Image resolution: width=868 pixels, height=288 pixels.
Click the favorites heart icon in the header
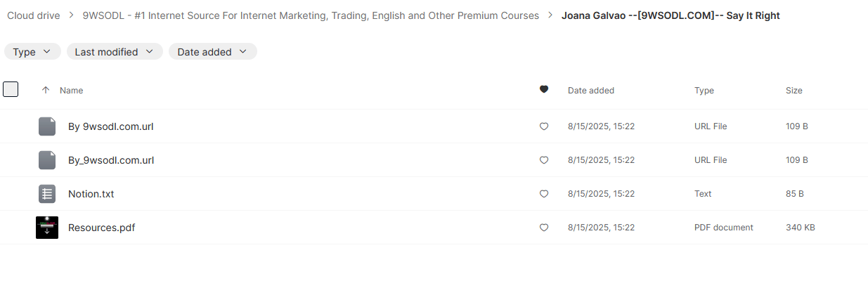point(543,90)
